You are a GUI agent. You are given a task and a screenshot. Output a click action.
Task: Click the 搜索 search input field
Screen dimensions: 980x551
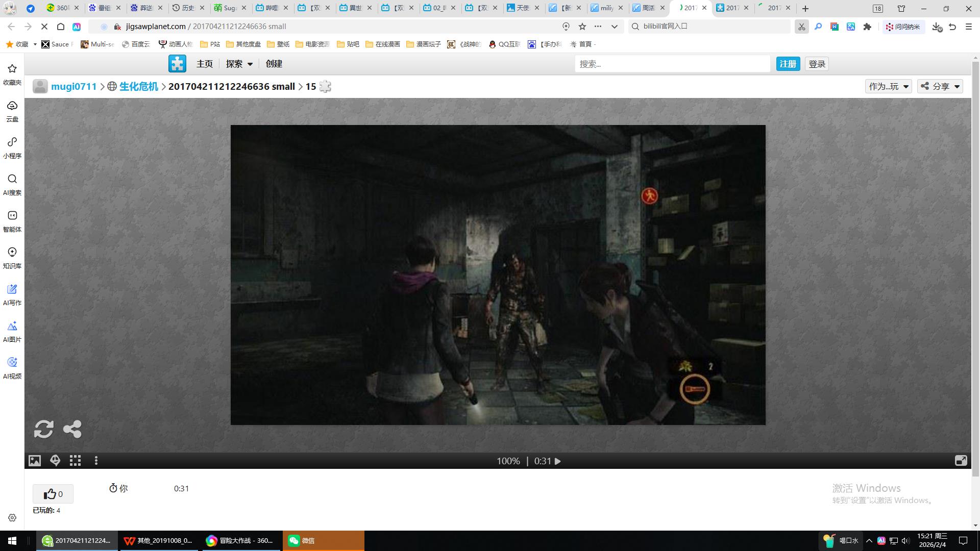point(672,64)
